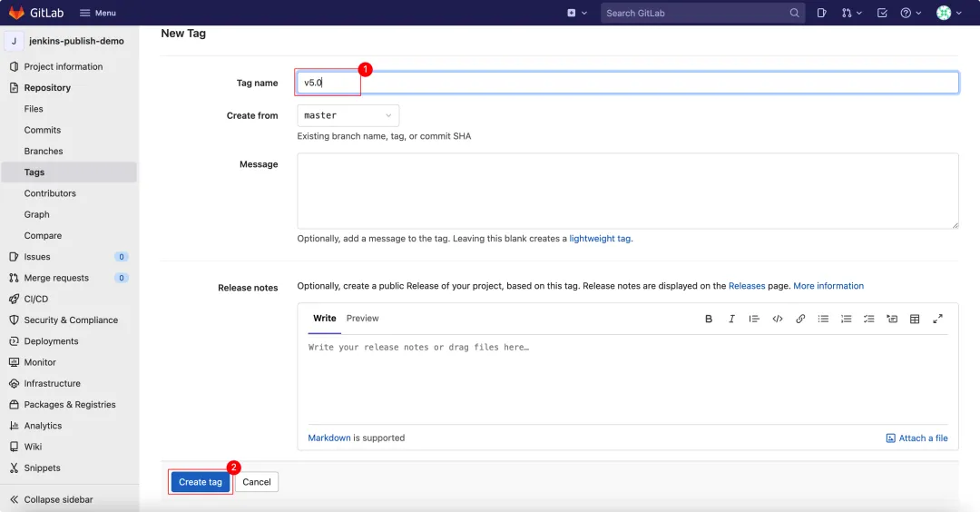Switch to the Preview tab
980x512 pixels.
click(x=362, y=319)
